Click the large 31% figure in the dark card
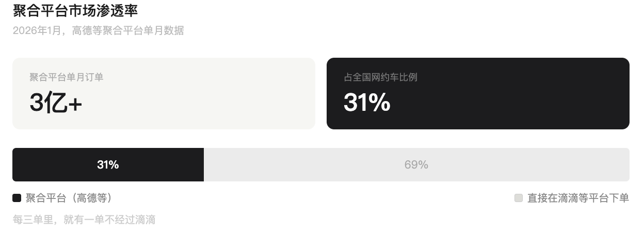Viewport: 644px width, 234px height. (x=367, y=103)
